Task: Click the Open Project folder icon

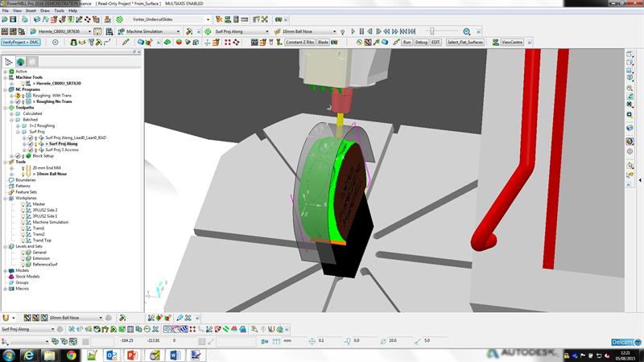Action: pyautogui.click(x=5, y=19)
